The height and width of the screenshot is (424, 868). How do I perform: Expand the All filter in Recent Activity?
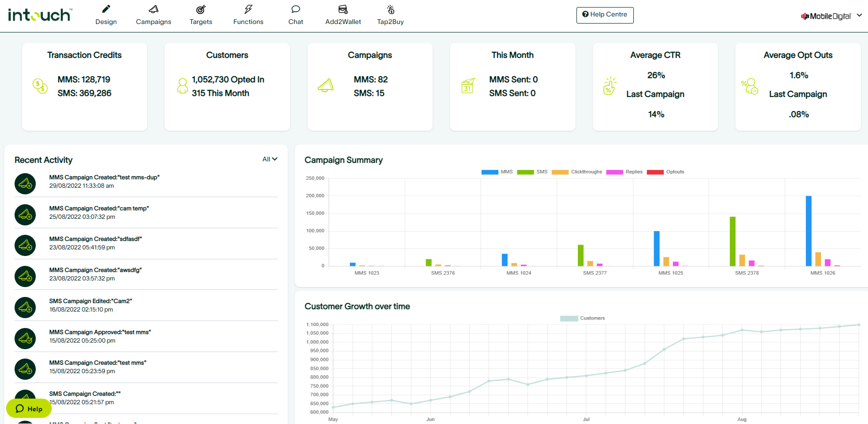pos(270,159)
